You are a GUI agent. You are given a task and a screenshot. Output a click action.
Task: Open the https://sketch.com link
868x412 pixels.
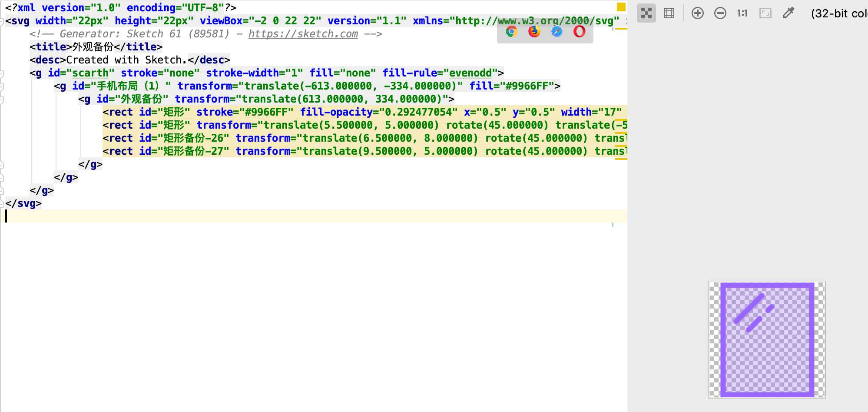303,34
